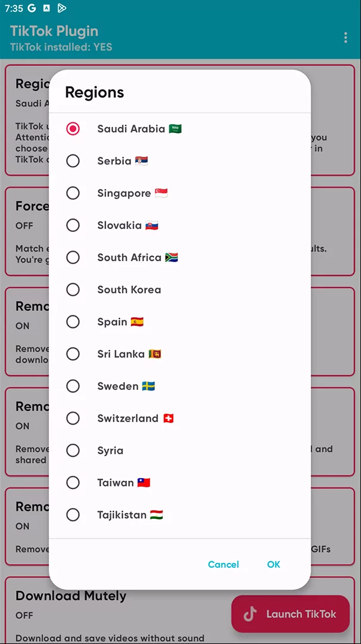Select Taiwan radio button
The image size is (361, 644).
click(73, 483)
